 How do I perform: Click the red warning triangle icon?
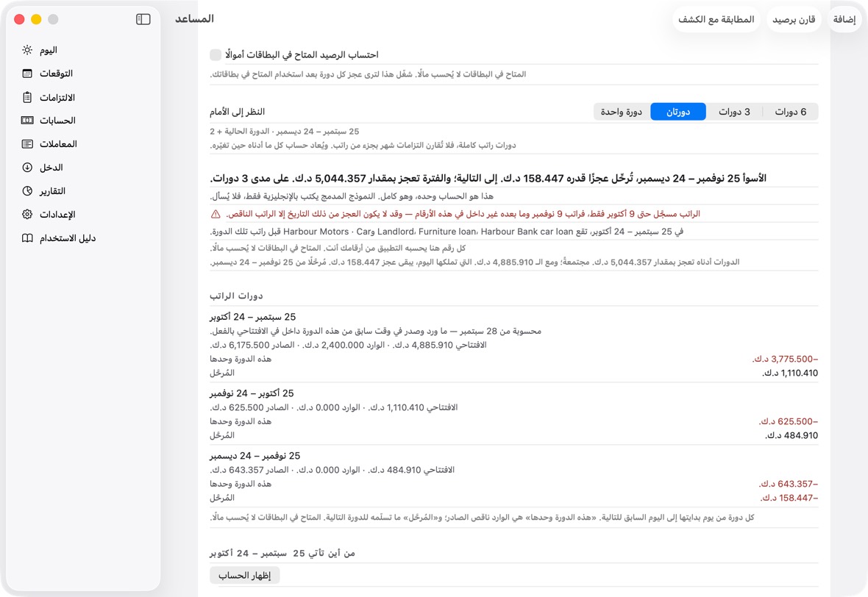216,214
